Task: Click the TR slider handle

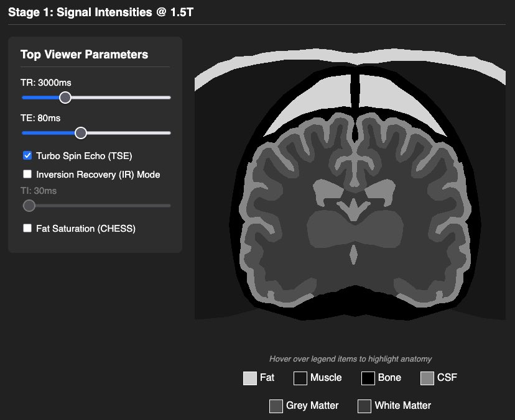Action: (x=65, y=98)
